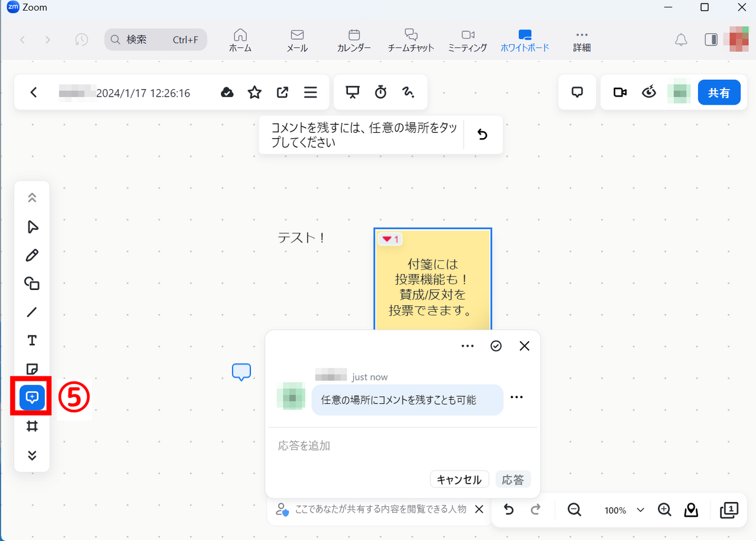Select the arrow pointer tool
756x541 pixels.
[x=32, y=227]
